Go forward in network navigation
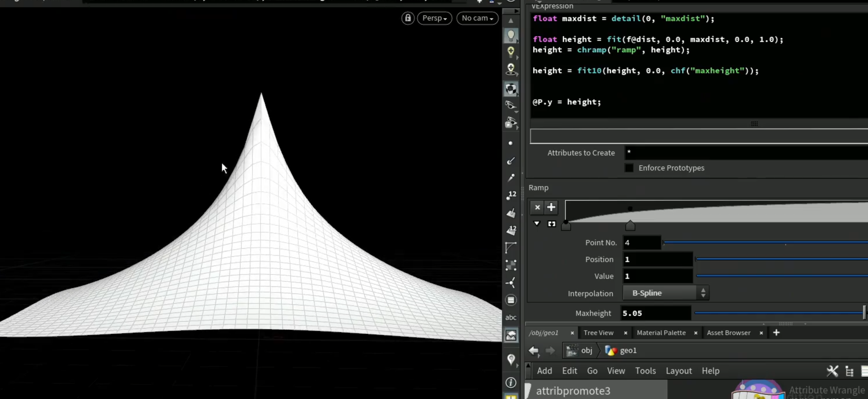 (550, 351)
